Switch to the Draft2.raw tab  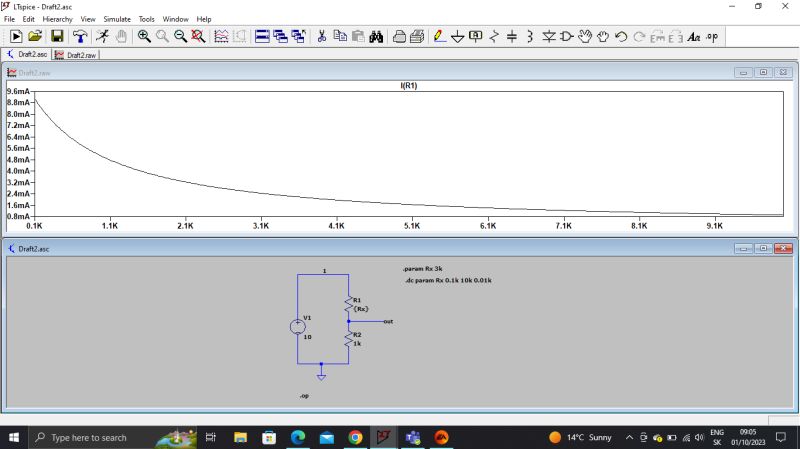(x=76, y=55)
